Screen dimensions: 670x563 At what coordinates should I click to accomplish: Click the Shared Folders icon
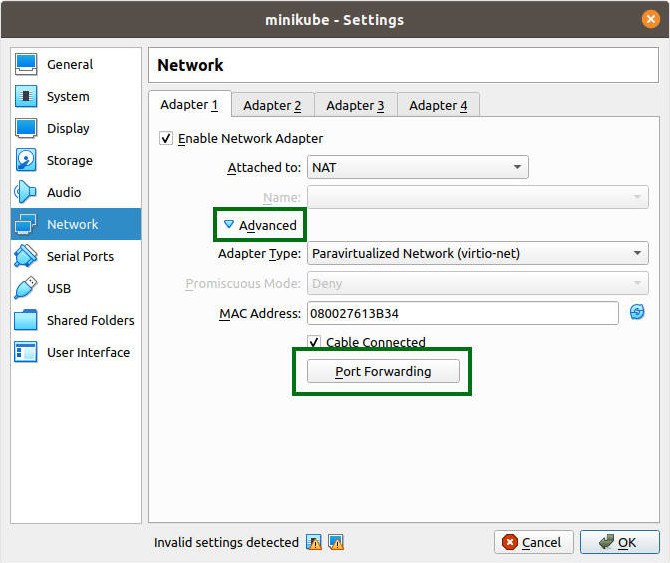click(27, 321)
